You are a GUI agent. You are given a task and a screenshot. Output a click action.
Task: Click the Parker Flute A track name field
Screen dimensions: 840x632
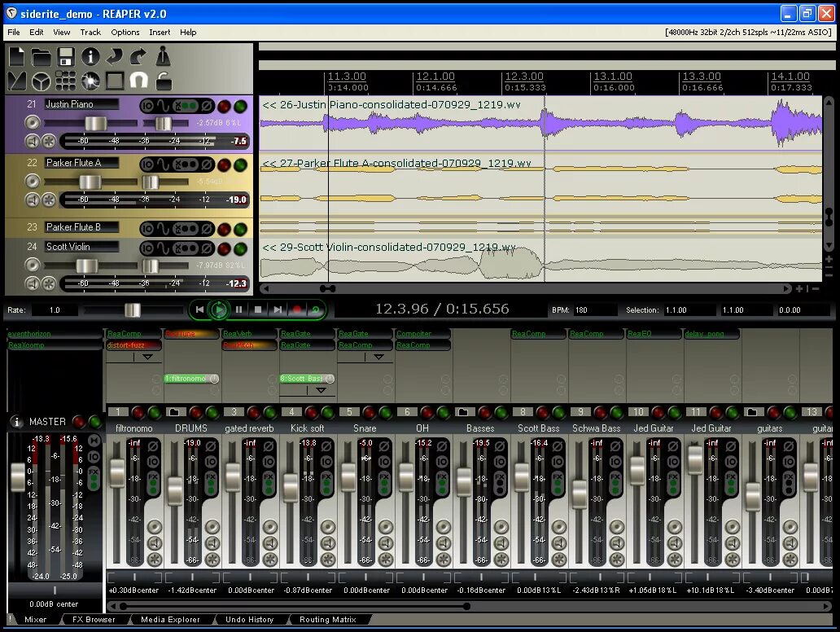[81, 163]
